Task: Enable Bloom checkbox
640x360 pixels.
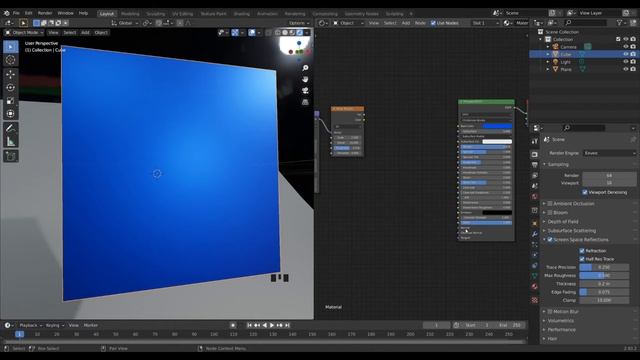Action: [550, 212]
